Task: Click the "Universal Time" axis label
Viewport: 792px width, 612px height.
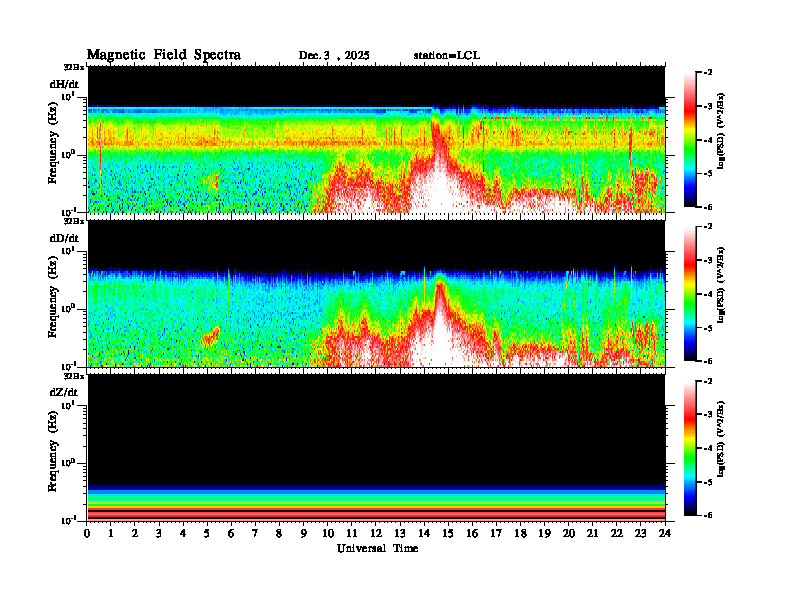Action: 377,548
